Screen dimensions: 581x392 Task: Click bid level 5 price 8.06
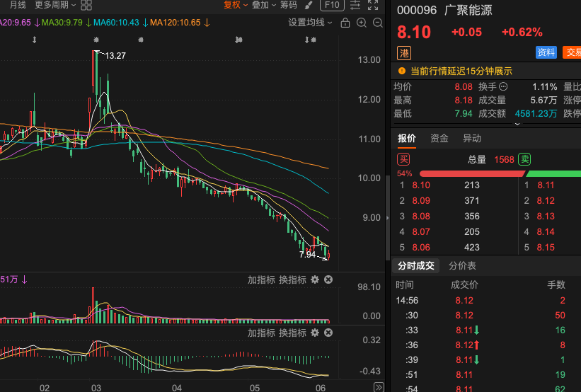(421, 247)
